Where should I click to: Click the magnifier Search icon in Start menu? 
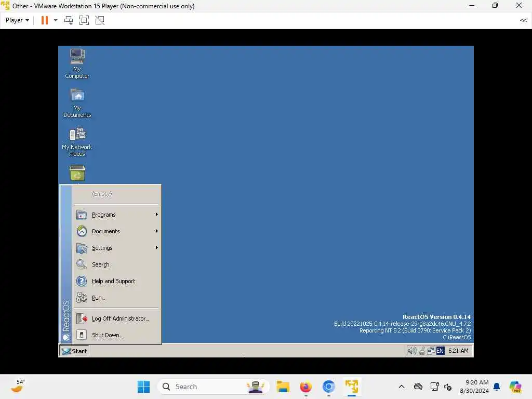point(82,264)
